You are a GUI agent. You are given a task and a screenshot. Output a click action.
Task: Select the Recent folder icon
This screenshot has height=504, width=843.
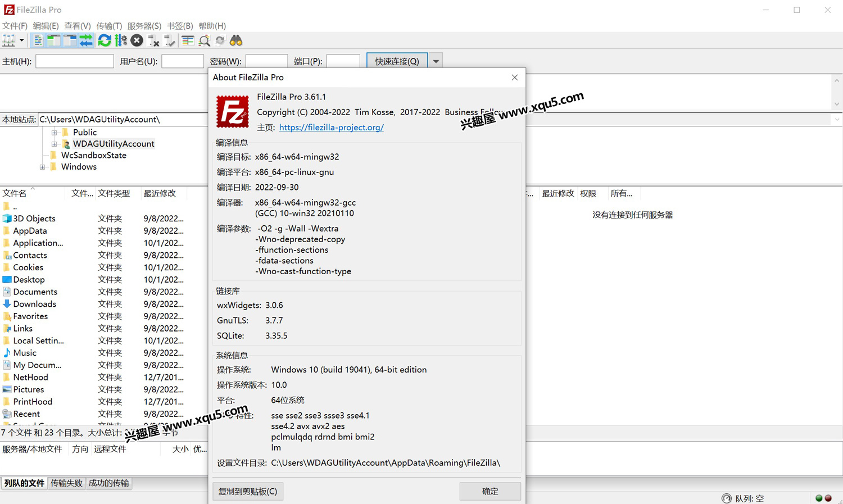coord(7,414)
